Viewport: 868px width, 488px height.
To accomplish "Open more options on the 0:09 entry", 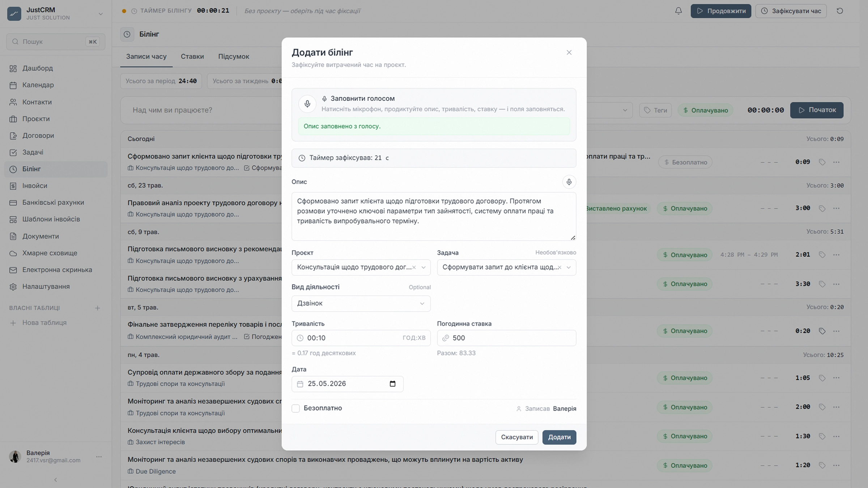I will pyautogui.click(x=836, y=162).
